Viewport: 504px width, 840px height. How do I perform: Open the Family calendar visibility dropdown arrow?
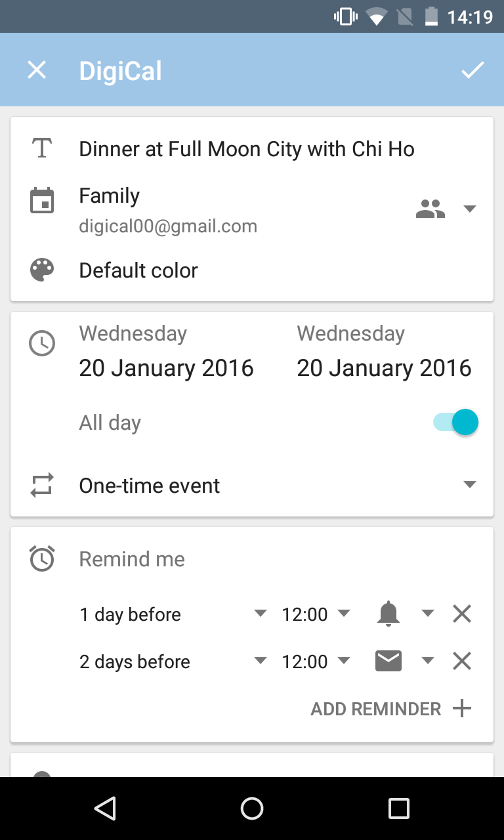click(x=469, y=209)
